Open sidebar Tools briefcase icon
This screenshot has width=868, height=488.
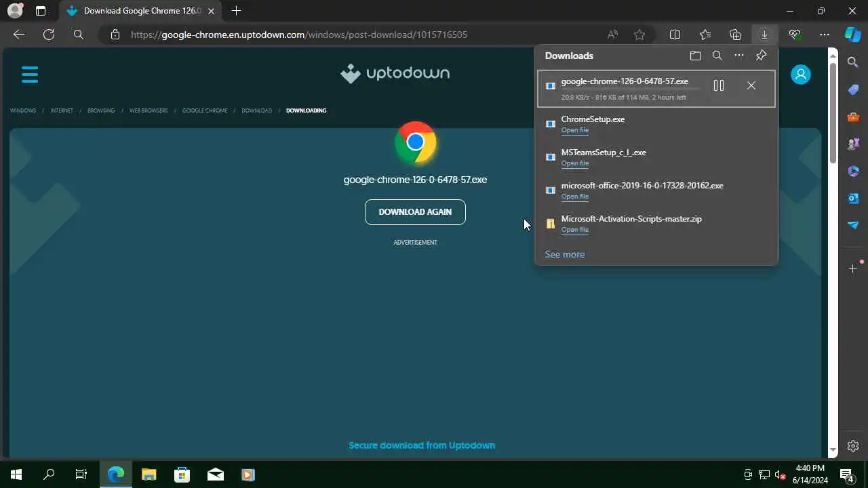click(x=853, y=117)
